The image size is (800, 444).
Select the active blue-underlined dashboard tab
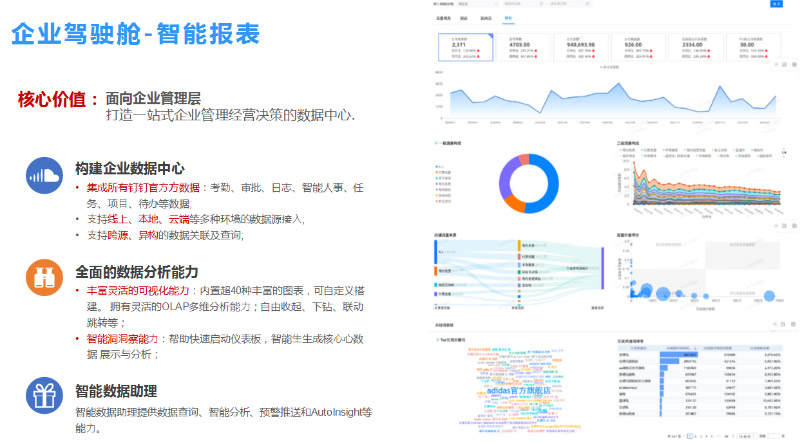pos(508,18)
